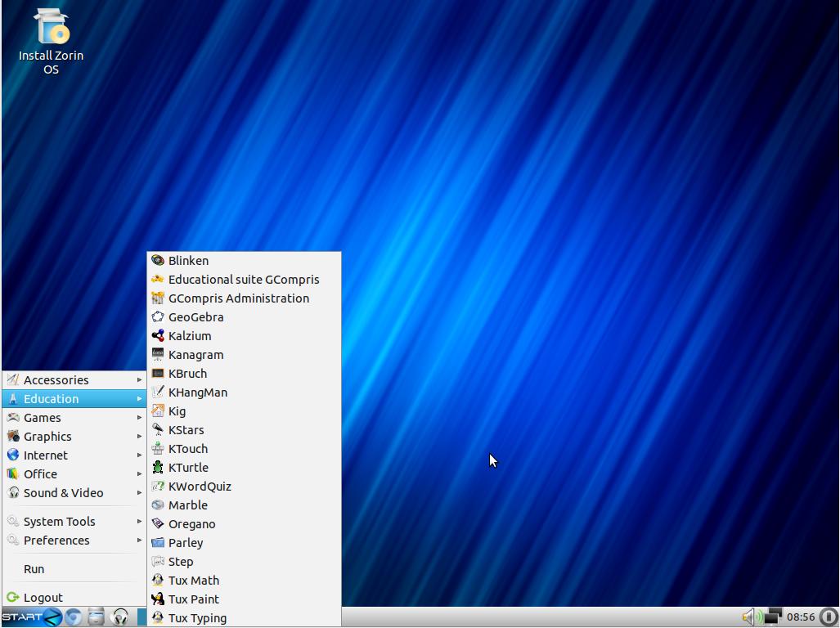This screenshot has height=628, width=840.
Task: Open Marble virtual globe
Action: tap(187, 505)
